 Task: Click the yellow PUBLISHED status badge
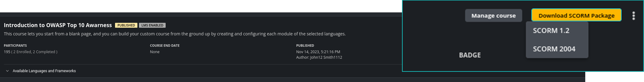(x=126, y=25)
